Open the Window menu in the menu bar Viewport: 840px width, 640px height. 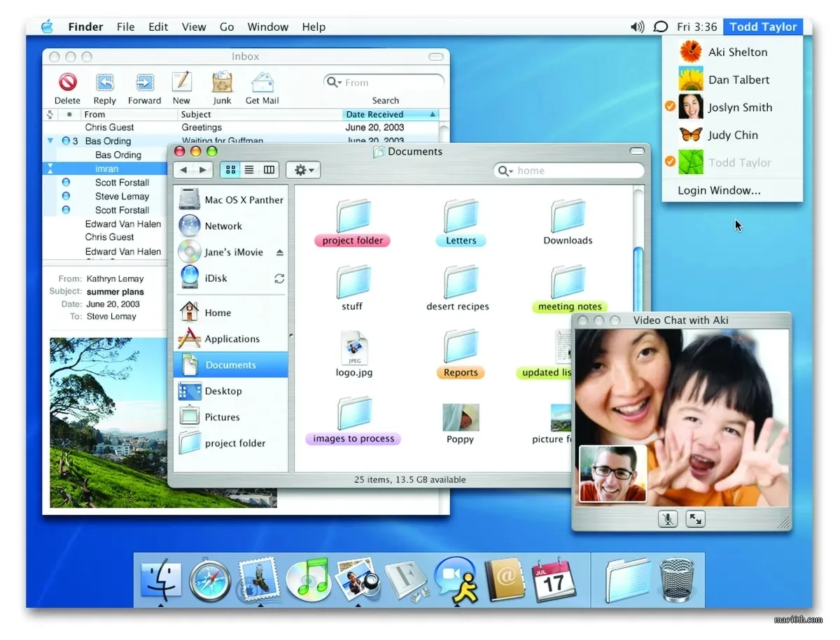pyautogui.click(x=268, y=27)
